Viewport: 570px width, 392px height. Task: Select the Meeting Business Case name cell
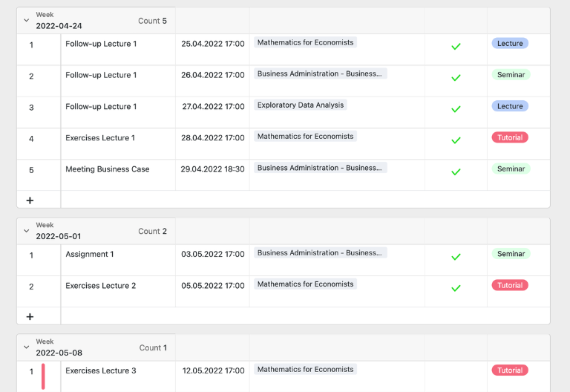click(x=118, y=175)
